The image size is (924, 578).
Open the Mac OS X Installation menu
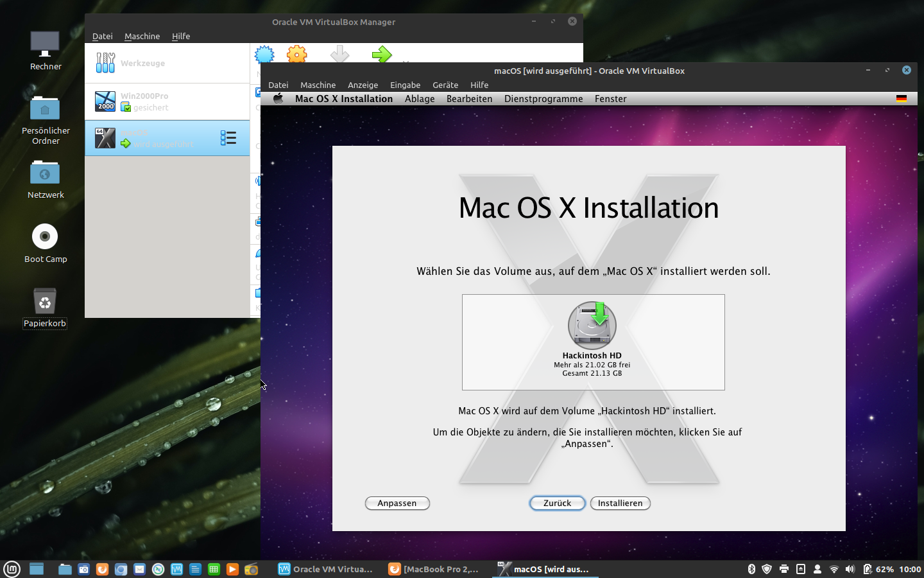(x=344, y=99)
